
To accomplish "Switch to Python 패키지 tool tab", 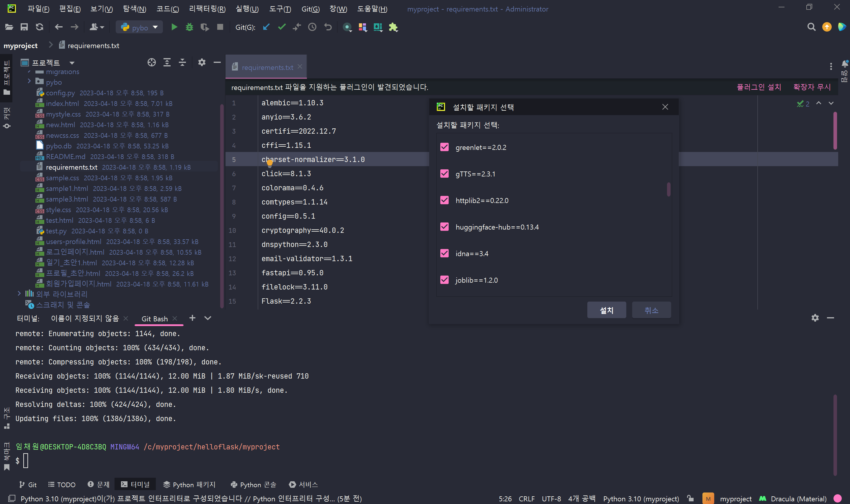I will (189, 485).
